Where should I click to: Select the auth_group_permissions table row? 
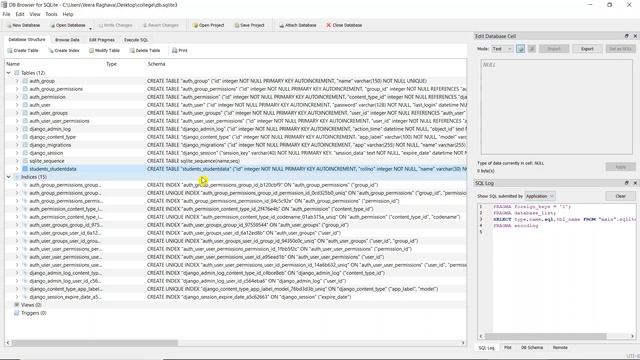point(236,89)
